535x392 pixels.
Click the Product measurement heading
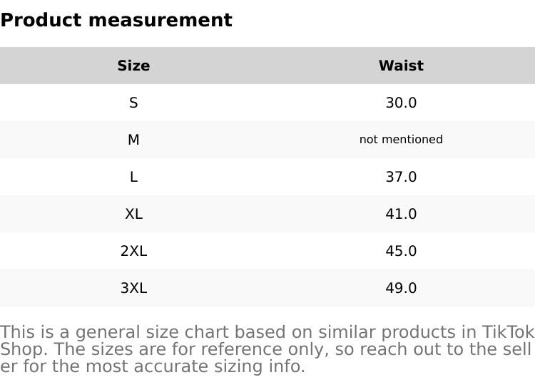116,20
